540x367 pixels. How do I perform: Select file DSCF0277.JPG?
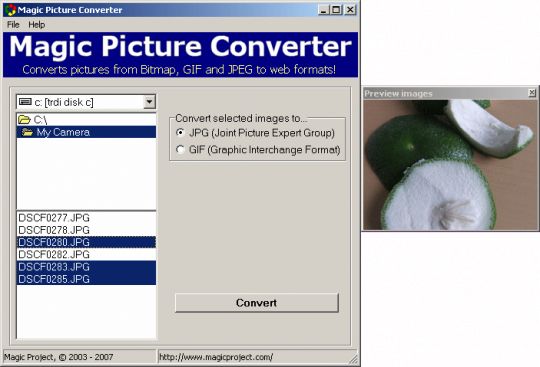pos(86,218)
